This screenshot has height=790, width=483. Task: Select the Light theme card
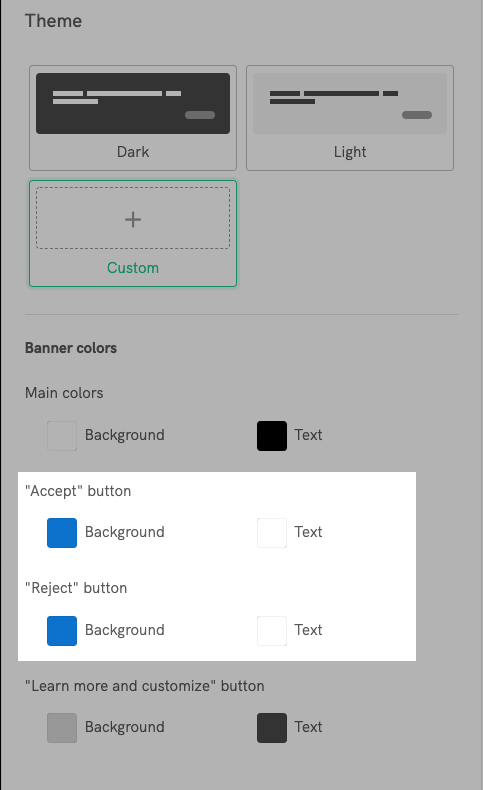point(350,118)
